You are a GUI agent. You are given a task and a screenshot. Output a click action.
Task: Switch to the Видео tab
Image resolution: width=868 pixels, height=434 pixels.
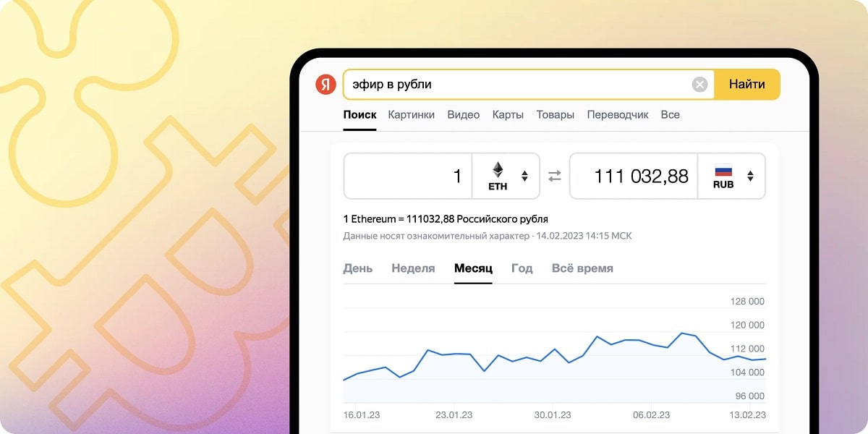tap(464, 115)
